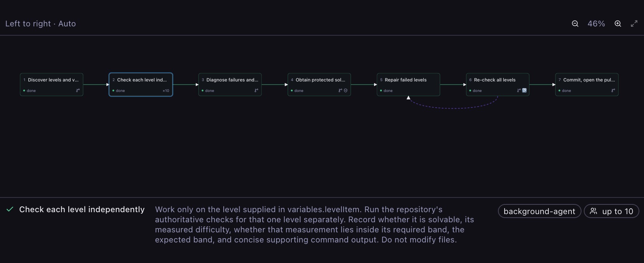Click shield icon on Obtain protected node
Viewport: 644px width, 263px height.
coord(346,90)
